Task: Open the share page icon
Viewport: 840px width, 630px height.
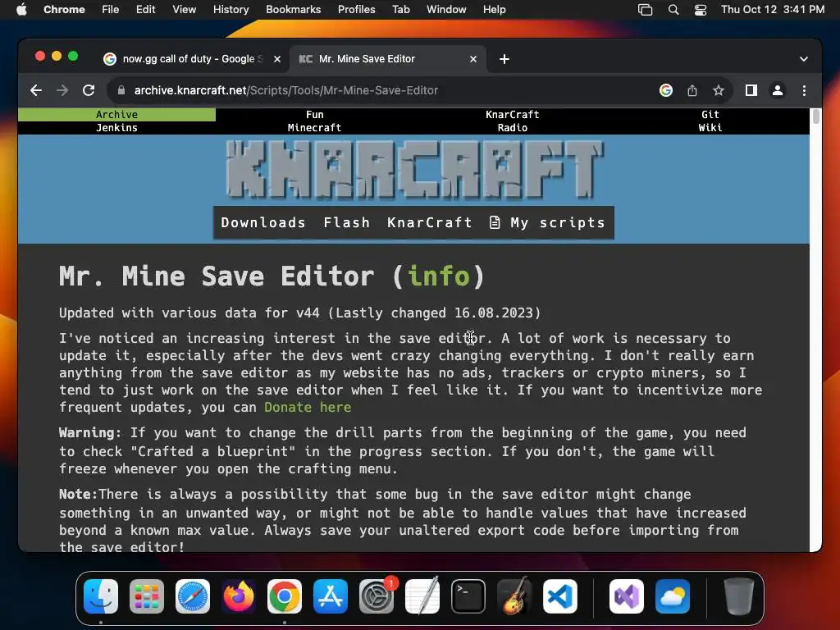Action: [692, 90]
